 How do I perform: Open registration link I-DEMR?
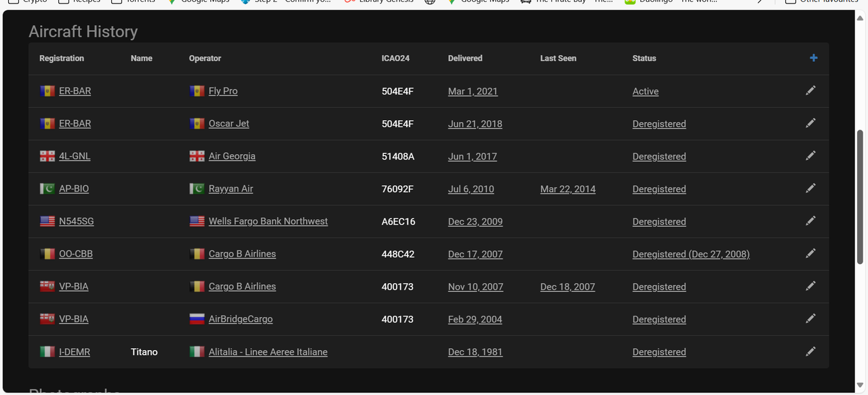pyautogui.click(x=75, y=352)
